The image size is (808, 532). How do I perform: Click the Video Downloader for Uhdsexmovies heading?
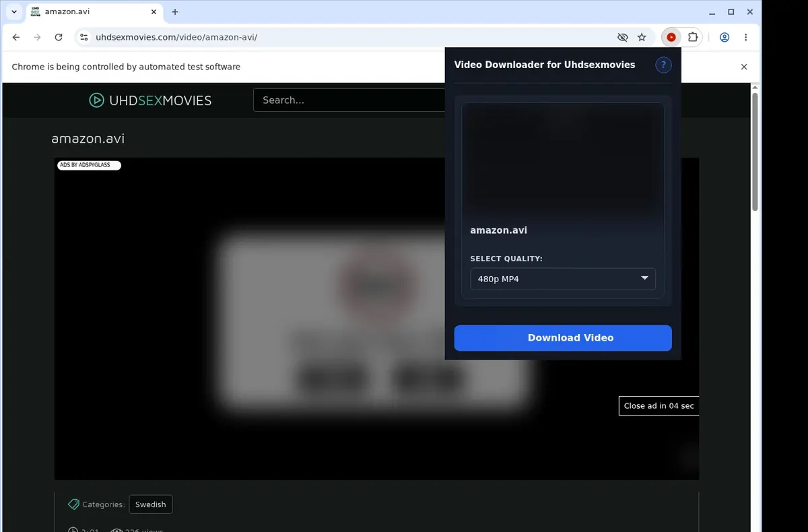point(545,65)
